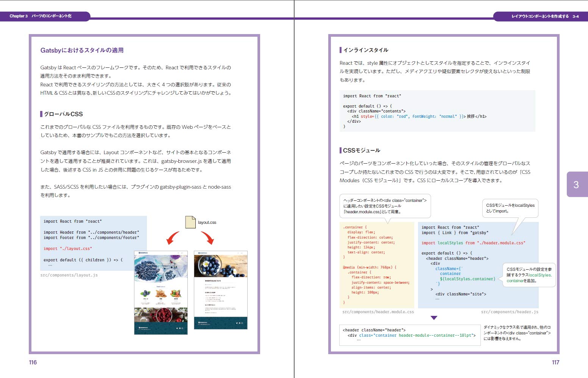Click the 'CSSモジュール' section heading

point(360,150)
